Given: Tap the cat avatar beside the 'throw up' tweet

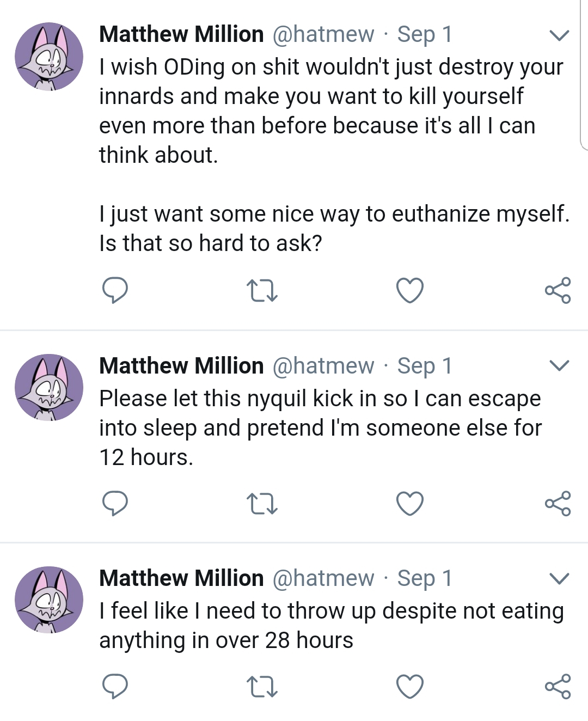Looking at the screenshot, I should point(49,600).
